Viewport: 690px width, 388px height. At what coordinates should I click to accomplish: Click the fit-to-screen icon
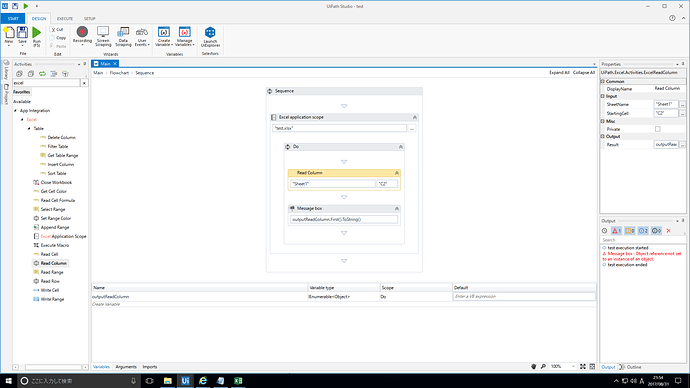point(583,366)
